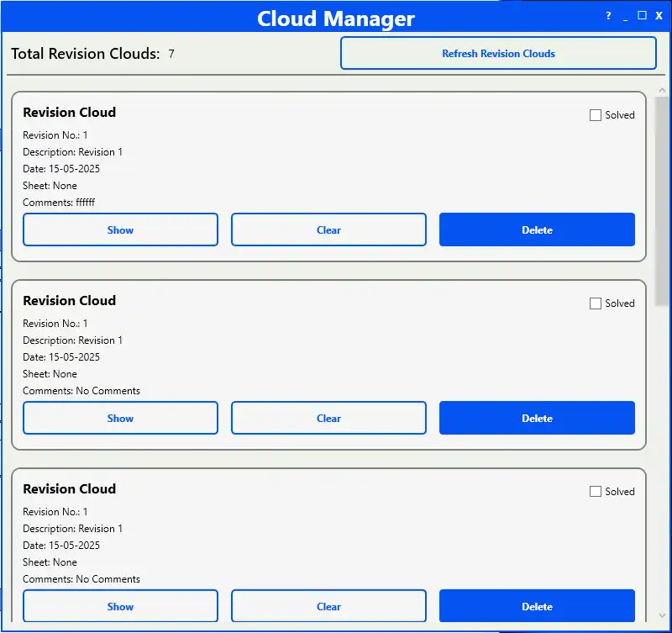
Task: Click the Cloud Manager title bar
Action: pos(336,18)
